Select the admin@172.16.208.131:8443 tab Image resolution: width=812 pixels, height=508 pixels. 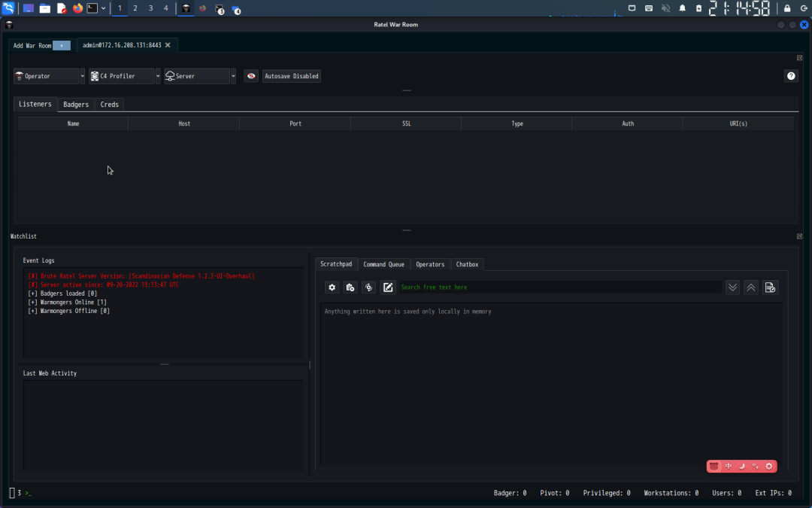click(122, 45)
